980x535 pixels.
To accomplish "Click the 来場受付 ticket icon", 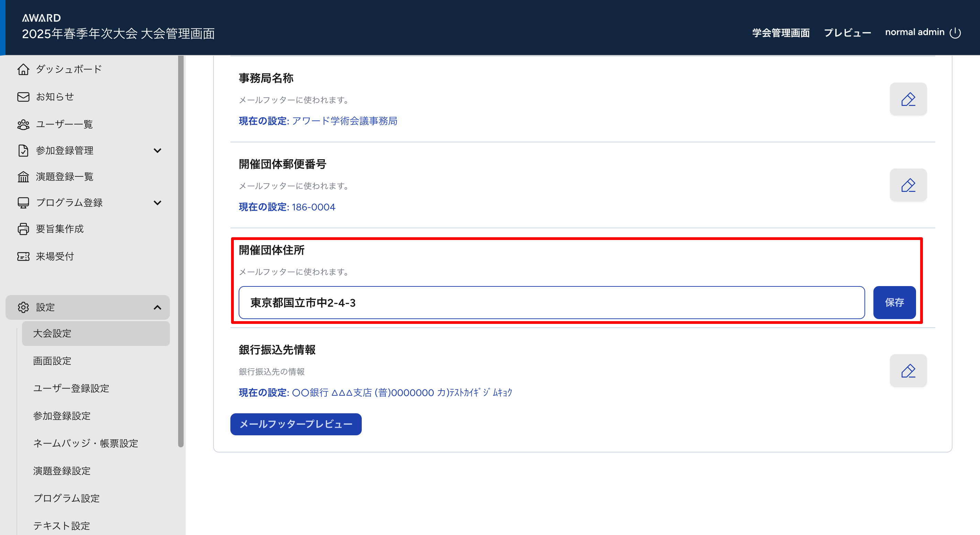I will [23, 256].
